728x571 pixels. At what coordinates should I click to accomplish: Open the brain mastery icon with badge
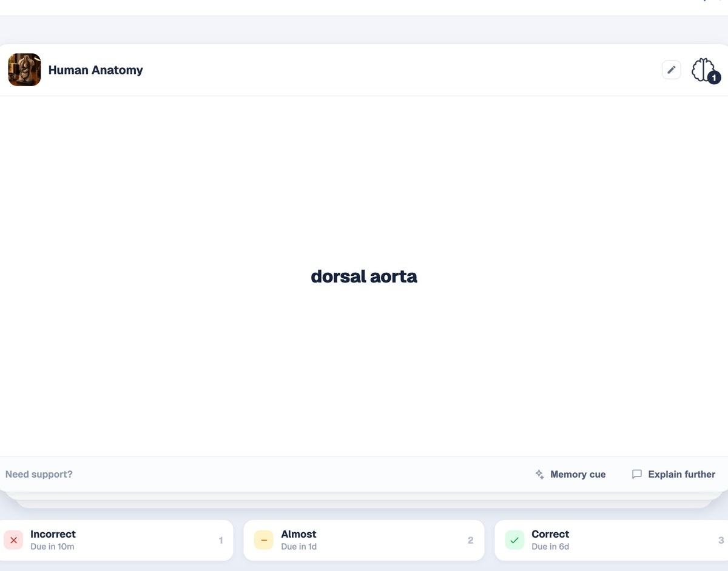[706, 70]
